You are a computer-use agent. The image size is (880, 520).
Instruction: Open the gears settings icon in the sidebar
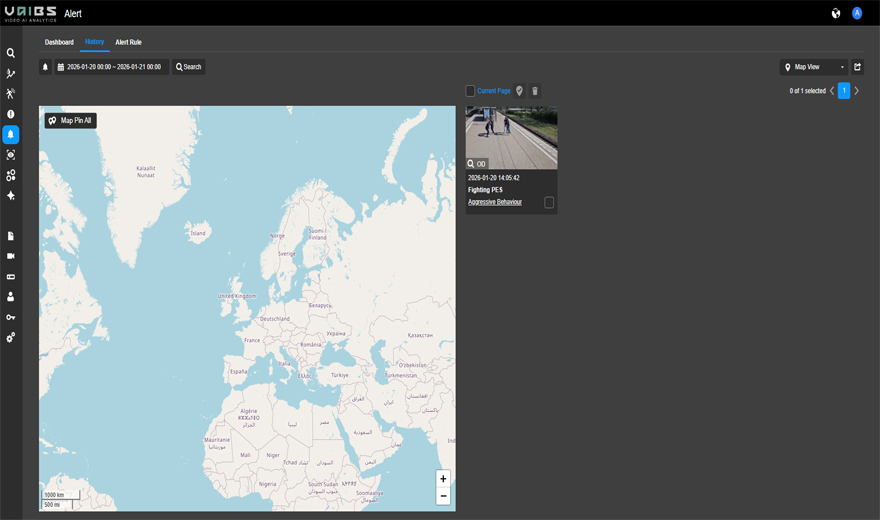pos(11,338)
